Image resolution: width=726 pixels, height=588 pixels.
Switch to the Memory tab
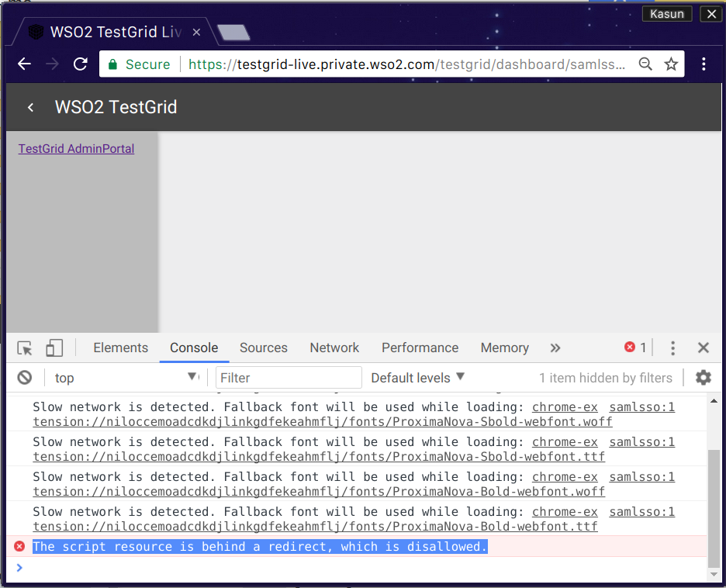505,348
